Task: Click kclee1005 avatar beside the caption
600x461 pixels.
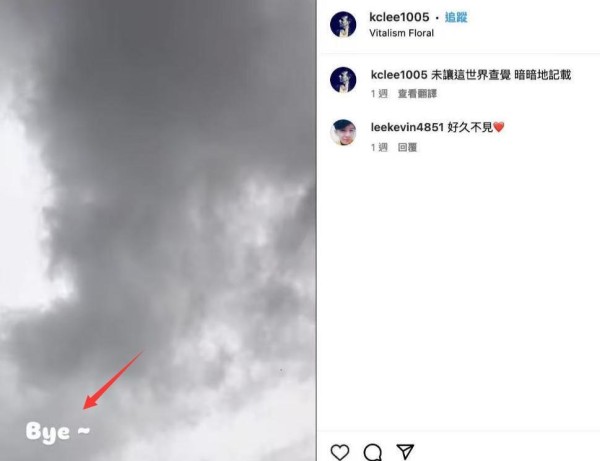Action: pos(343,80)
